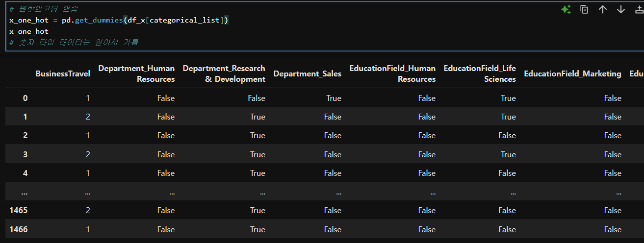Click the EducationField_Human Resources column header
The height and width of the screenshot is (243, 644).
(x=392, y=73)
